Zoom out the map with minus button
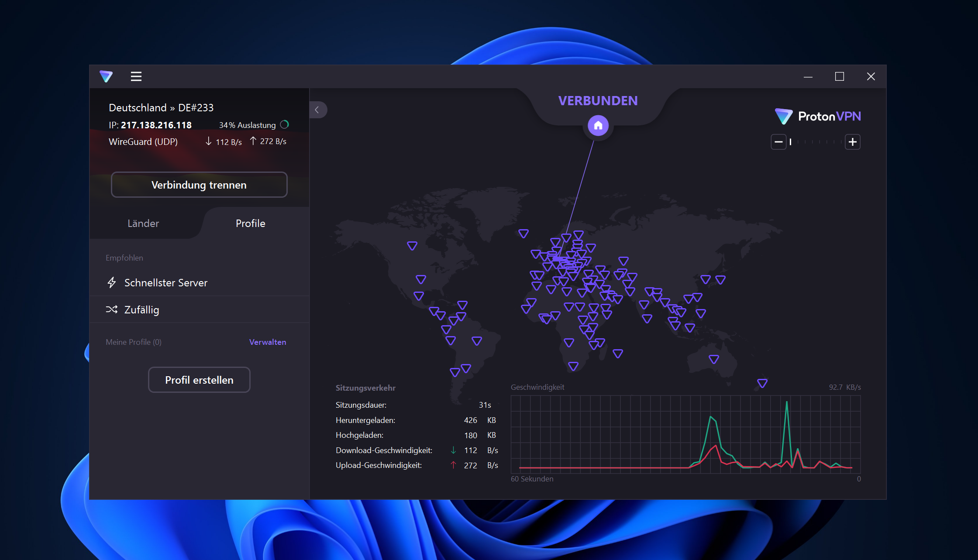Viewport: 978px width, 560px height. pos(778,142)
